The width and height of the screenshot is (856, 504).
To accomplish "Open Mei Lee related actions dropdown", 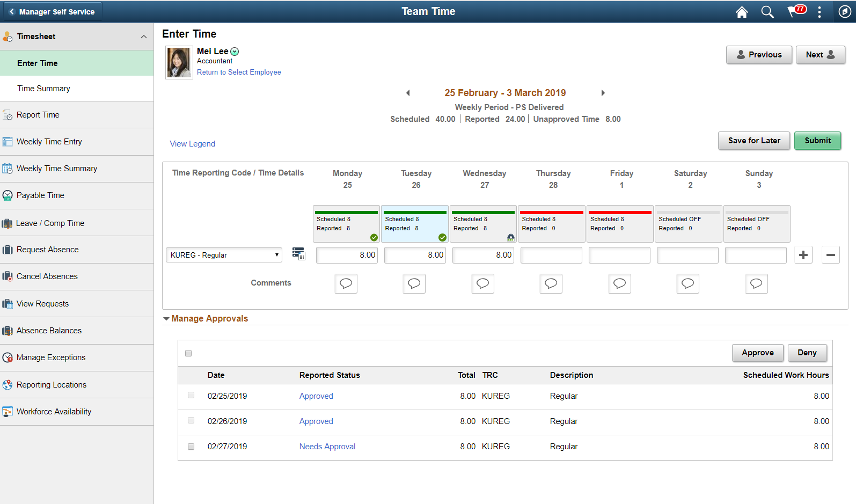I will [235, 52].
